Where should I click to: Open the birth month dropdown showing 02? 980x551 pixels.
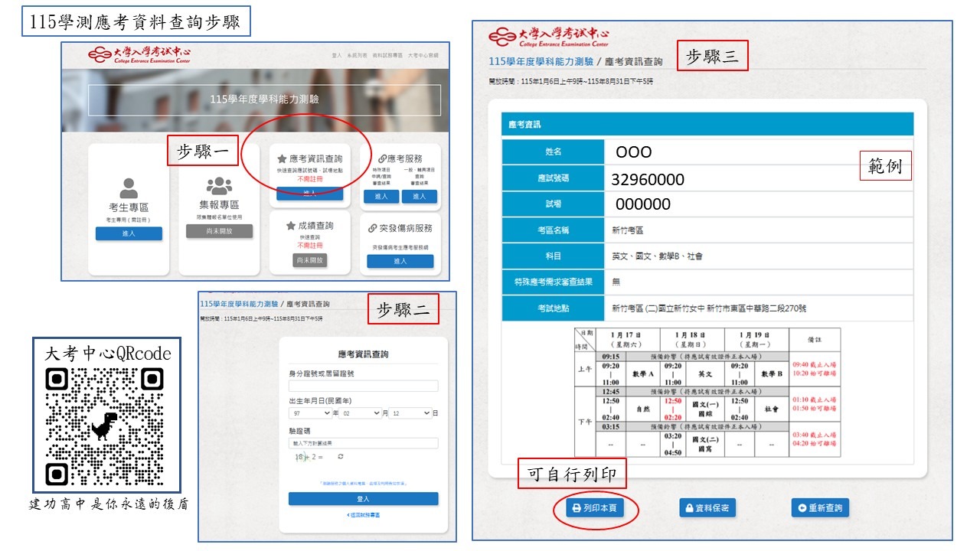tap(360, 413)
